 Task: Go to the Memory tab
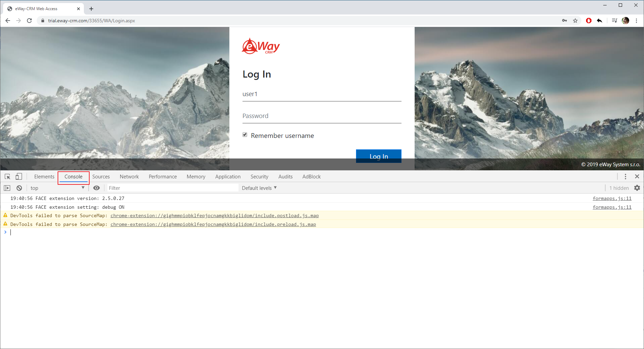click(x=196, y=176)
